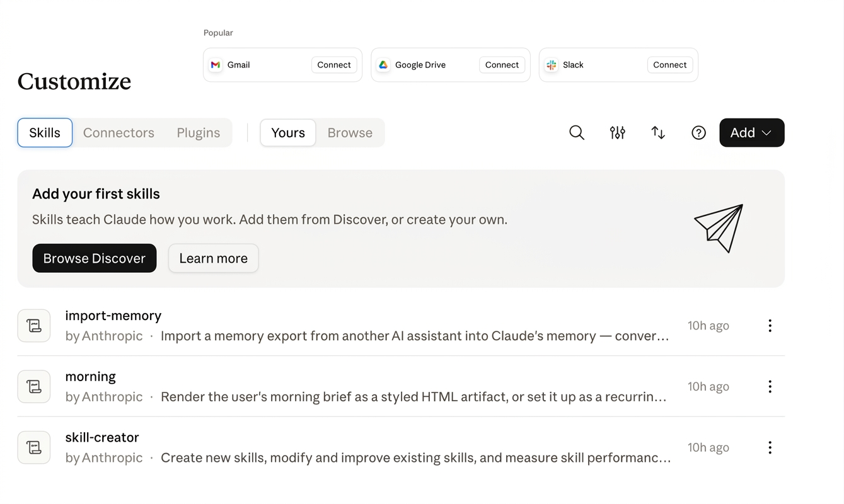Switch to the Connectors tab

point(119,133)
